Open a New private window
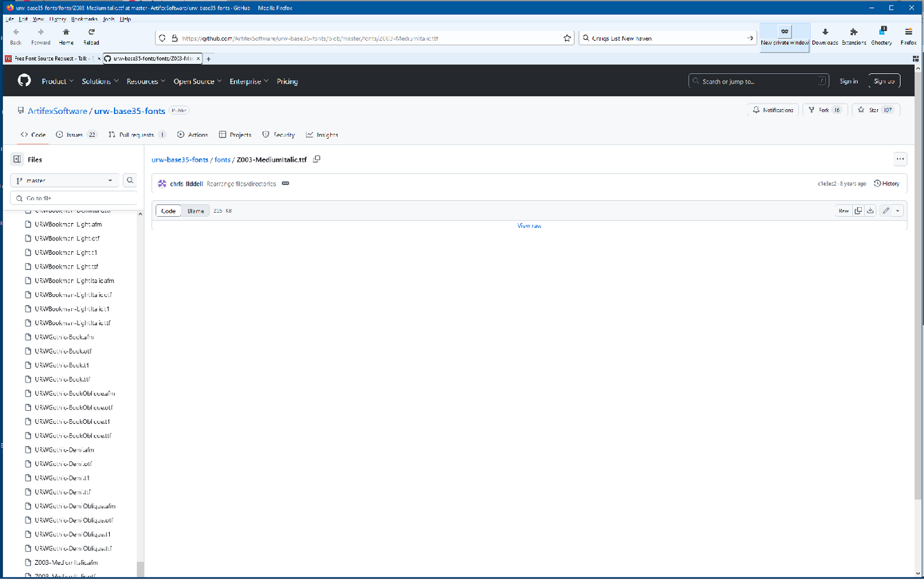This screenshot has width=924, height=580. (x=785, y=36)
